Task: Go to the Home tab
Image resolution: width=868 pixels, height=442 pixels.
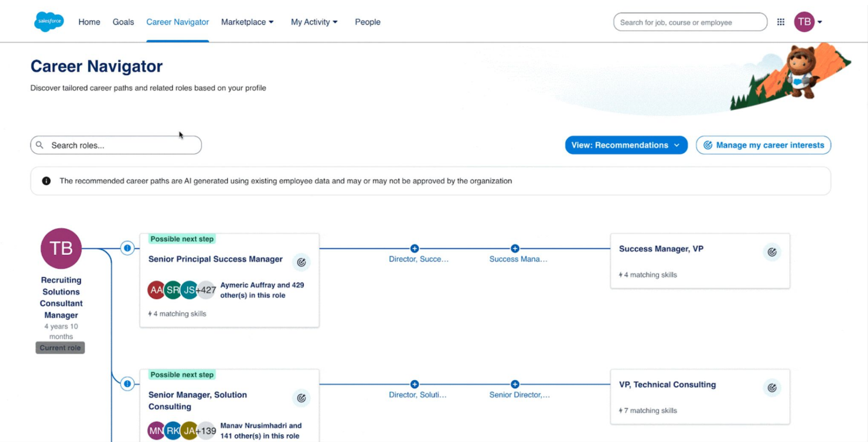Action: point(89,22)
